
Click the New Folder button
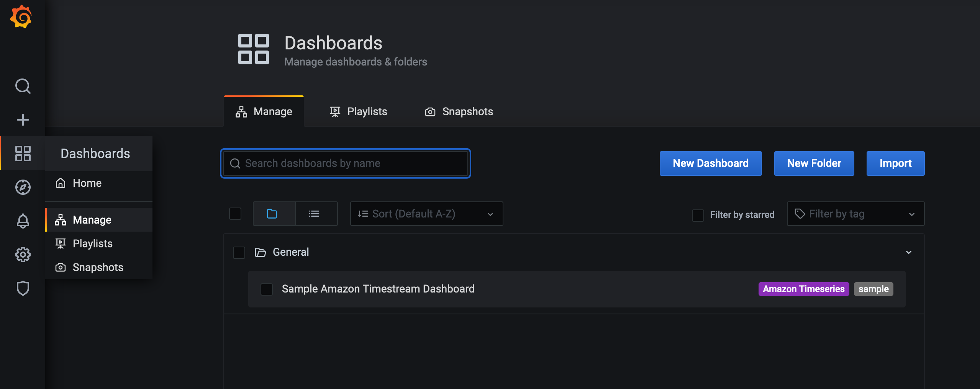tap(814, 163)
